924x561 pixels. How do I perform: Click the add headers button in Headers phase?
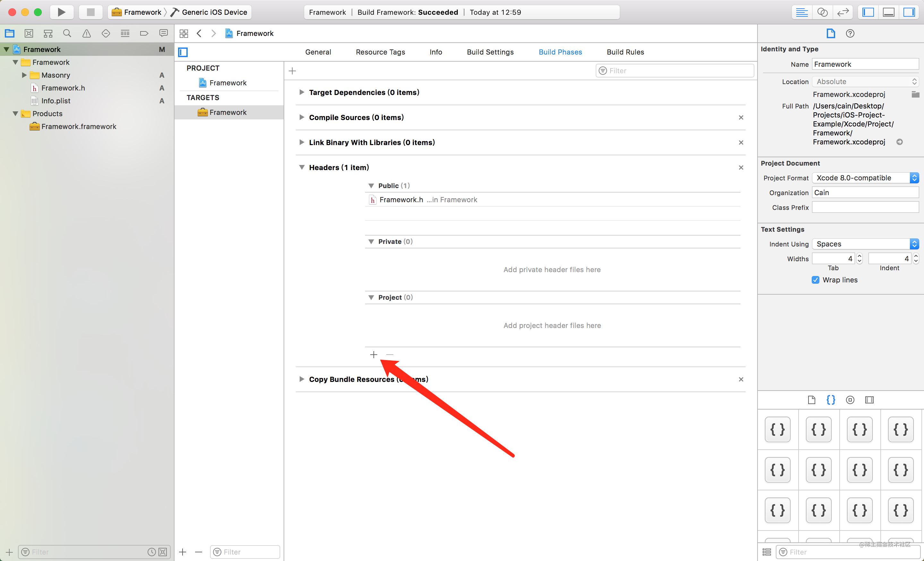(x=373, y=354)
